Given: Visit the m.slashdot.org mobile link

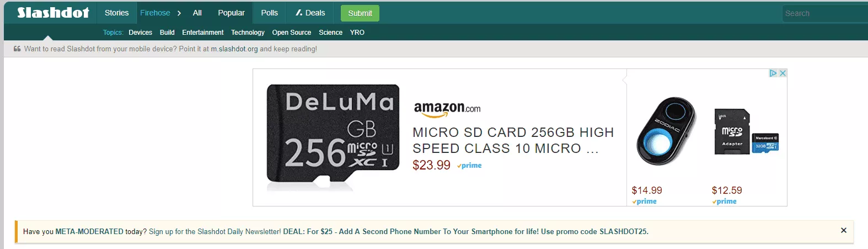Looking at the screenshot, I should [234, 49].
